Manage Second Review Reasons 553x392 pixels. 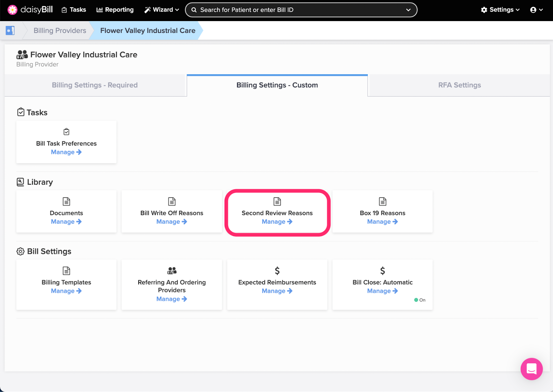tap(277, 222)
